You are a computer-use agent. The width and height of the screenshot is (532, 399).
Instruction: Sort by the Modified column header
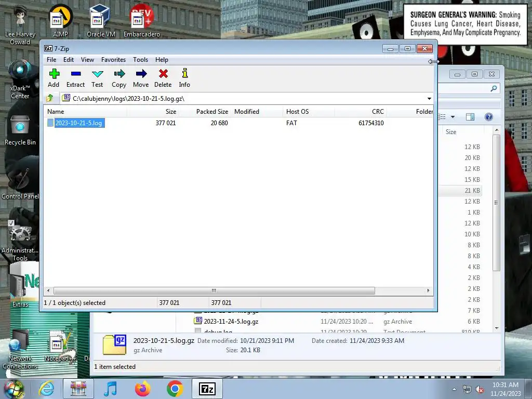pos(257,112)
